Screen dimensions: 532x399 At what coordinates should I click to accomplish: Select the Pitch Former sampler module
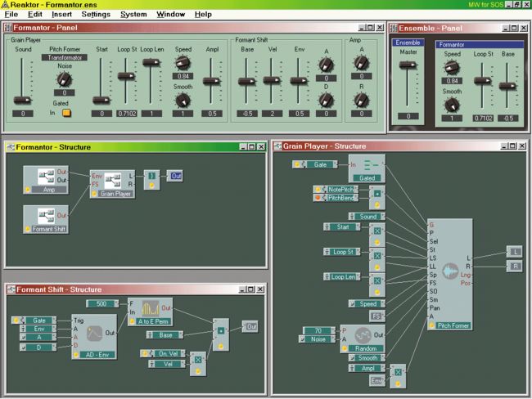(449, 274)
